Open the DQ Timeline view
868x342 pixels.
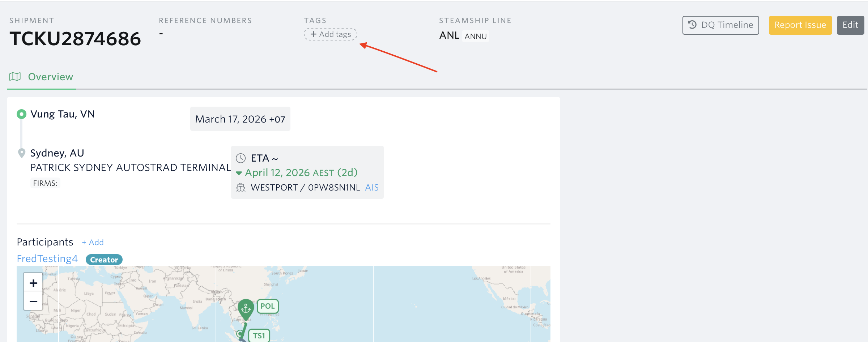[720, 25]
